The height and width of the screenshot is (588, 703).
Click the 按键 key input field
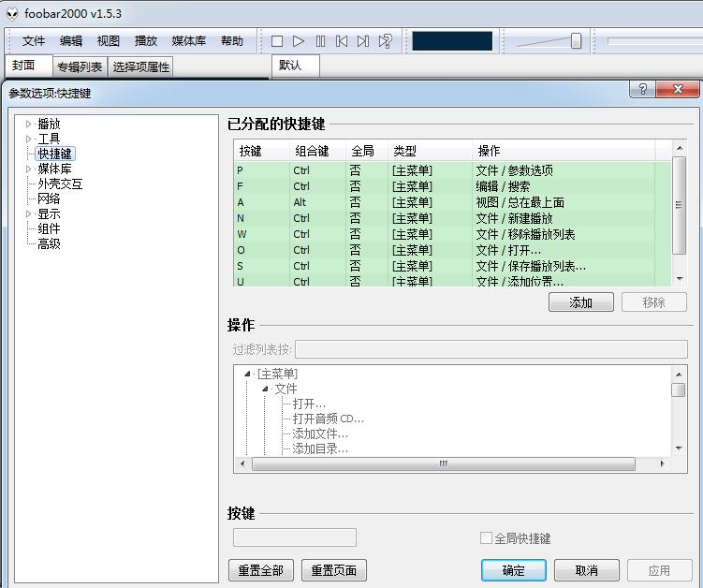295,537
